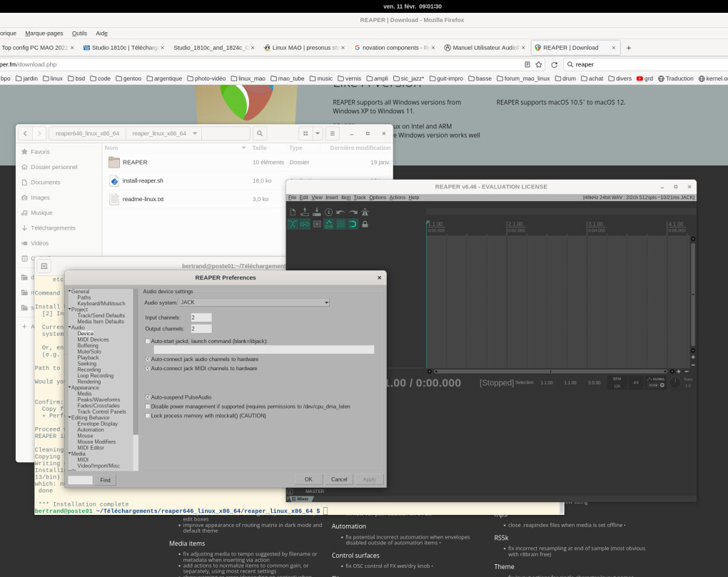Viewport: 728px width, 577px height.
Task: Click the New Project icon in REAPER toolbar
Action: [293, 213]
